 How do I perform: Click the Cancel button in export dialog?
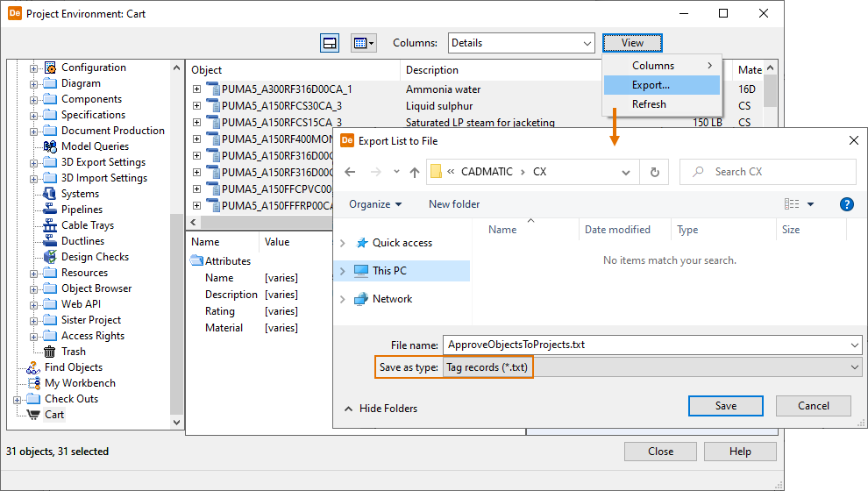pos(814,406)
